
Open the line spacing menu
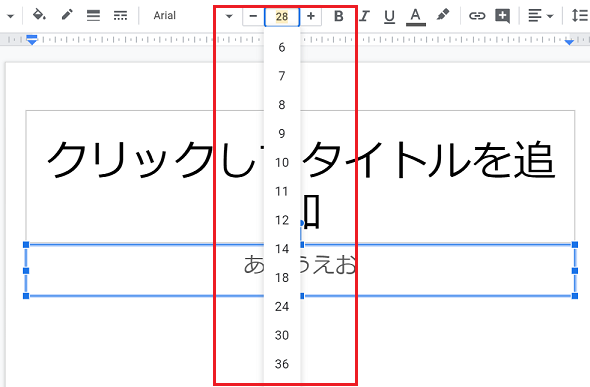(x=579, y=15)
